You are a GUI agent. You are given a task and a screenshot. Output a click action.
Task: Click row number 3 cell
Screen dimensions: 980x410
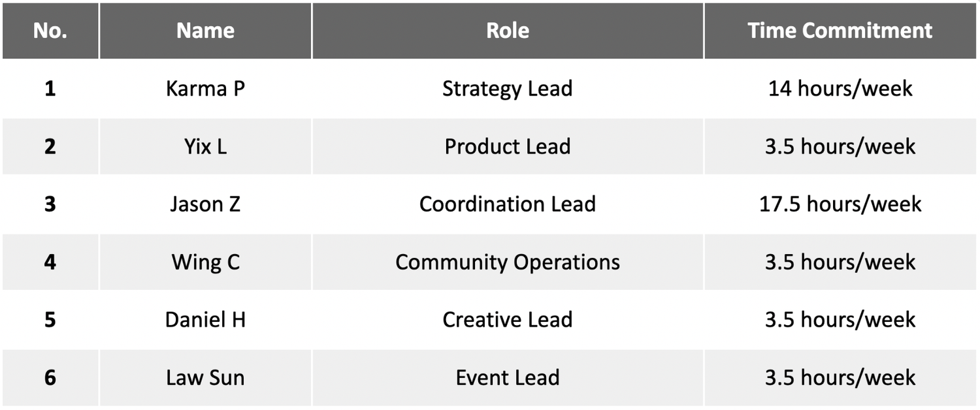[50, 204]
